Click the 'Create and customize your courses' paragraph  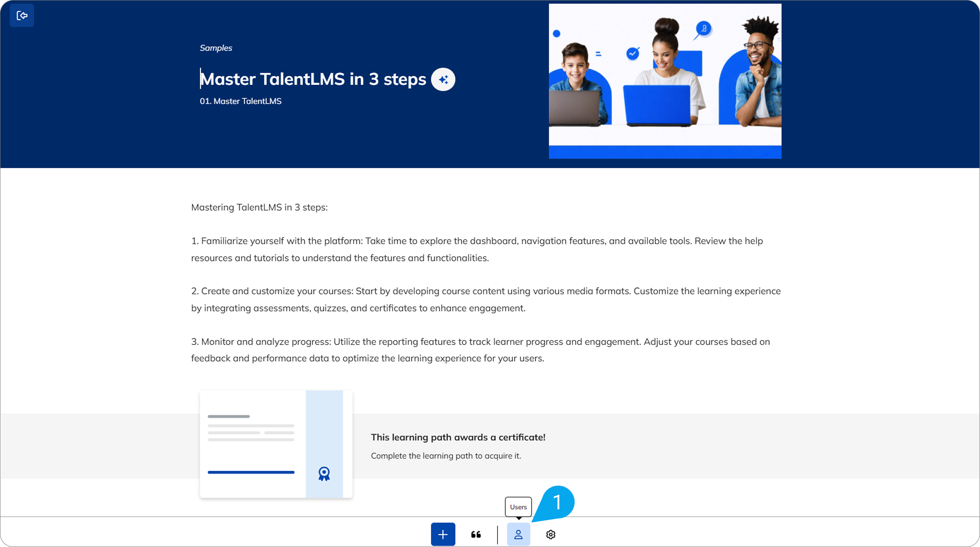click(485, 299)
